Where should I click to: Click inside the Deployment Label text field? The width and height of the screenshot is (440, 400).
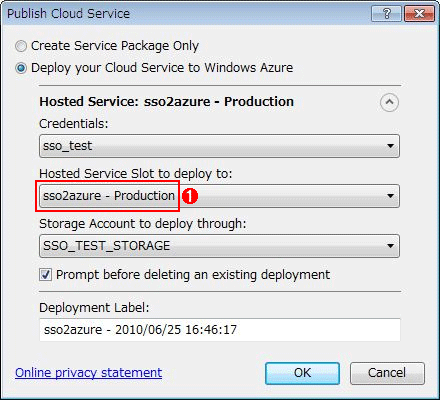click(x=220, y=330)
